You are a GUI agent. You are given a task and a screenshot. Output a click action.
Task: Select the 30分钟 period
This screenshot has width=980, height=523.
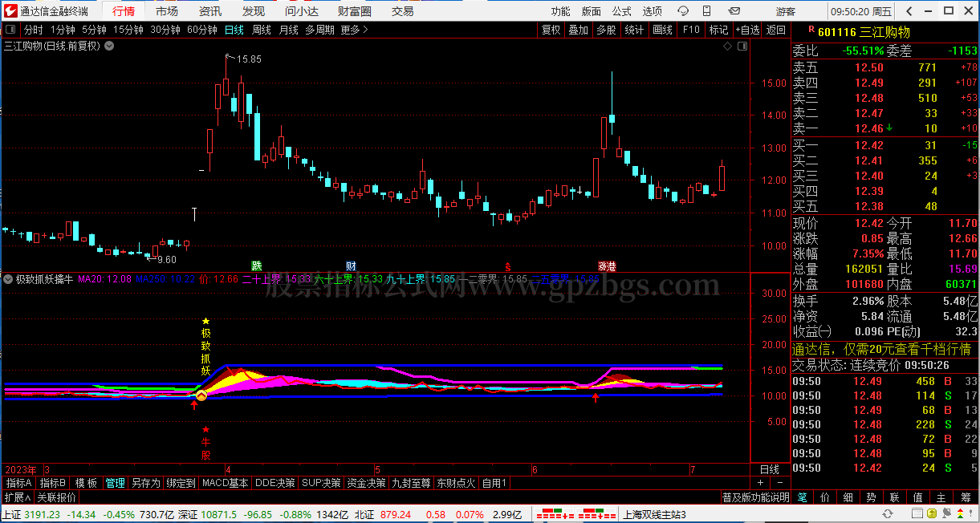165,30
